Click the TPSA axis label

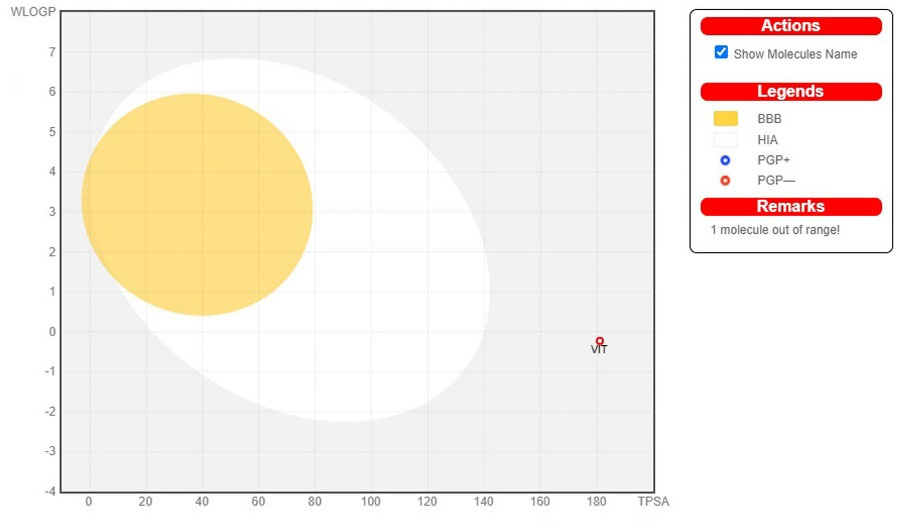tap(653, 501)
